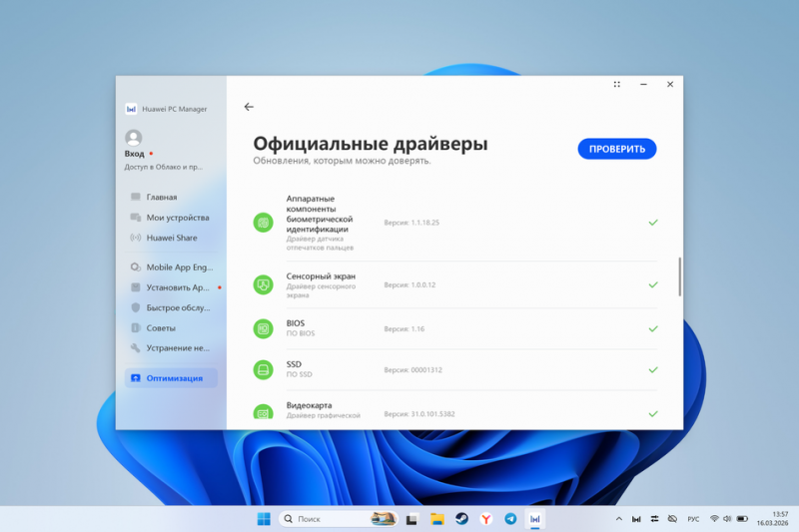Click the Видеокарта green icon
Image resolution: width=799 pixels, height=532 pixels.
(x=263, y=412)
